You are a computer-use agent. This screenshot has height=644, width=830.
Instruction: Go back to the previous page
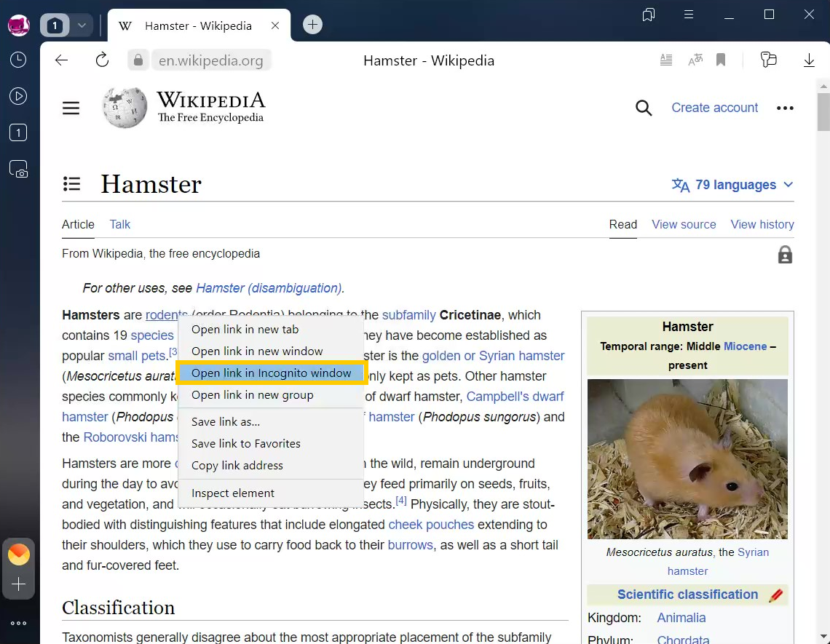61,60
